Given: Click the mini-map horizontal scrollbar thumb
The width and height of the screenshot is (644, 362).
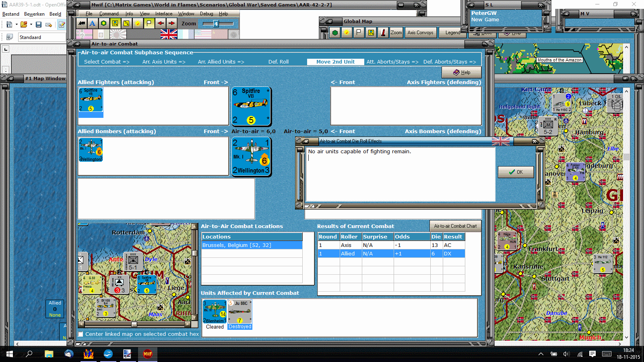Looking at the screenshot, I should click(x=134, y=324).
